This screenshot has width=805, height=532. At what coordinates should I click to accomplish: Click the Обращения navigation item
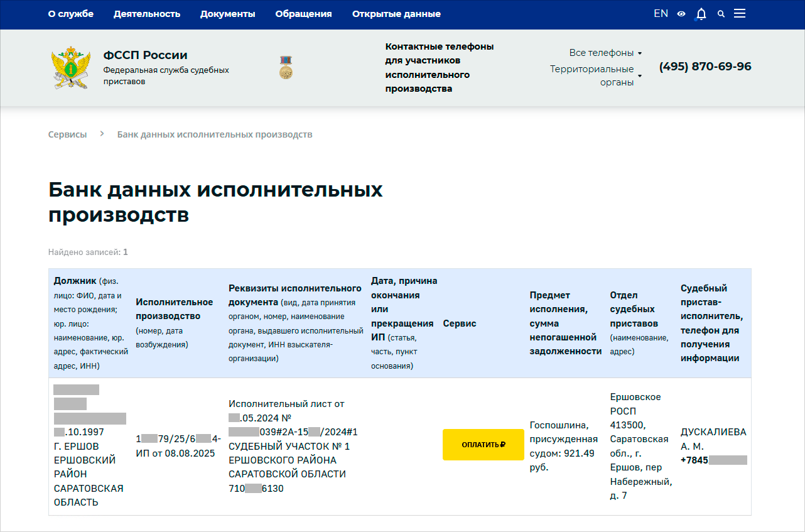click(303, 13)
